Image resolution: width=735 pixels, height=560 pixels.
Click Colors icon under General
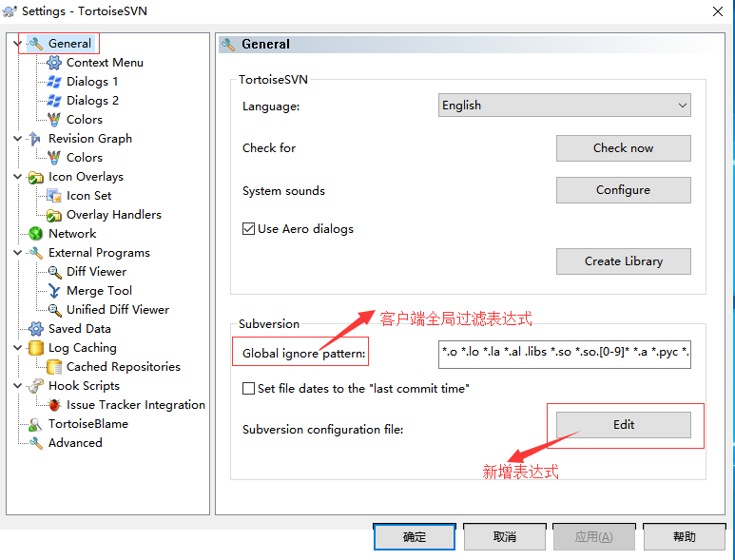click(x=54, y=120)
